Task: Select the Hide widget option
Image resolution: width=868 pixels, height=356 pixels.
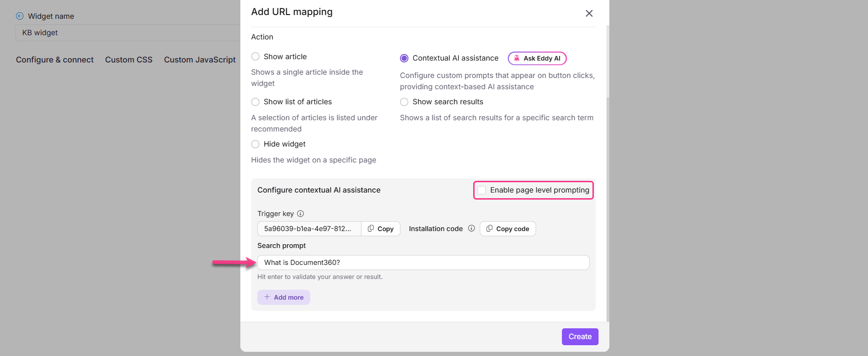Action: 255,144
